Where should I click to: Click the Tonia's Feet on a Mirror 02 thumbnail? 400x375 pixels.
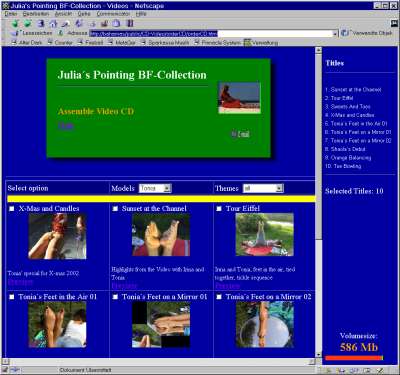(x=265, y=325)
